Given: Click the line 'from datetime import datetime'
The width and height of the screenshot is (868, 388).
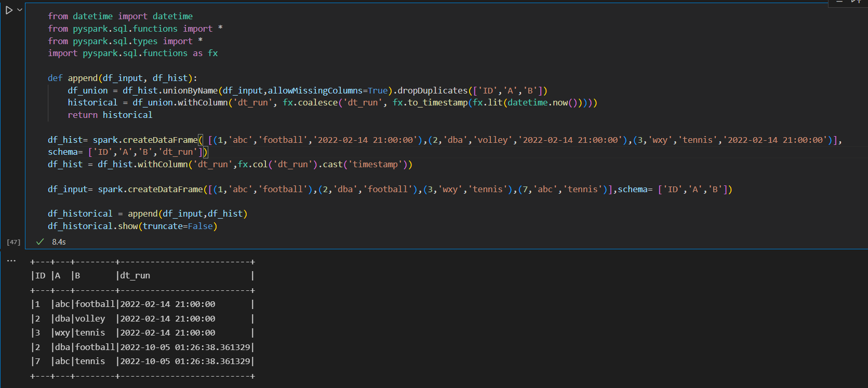Looking at the screenshot, I should tap(120, 16).
